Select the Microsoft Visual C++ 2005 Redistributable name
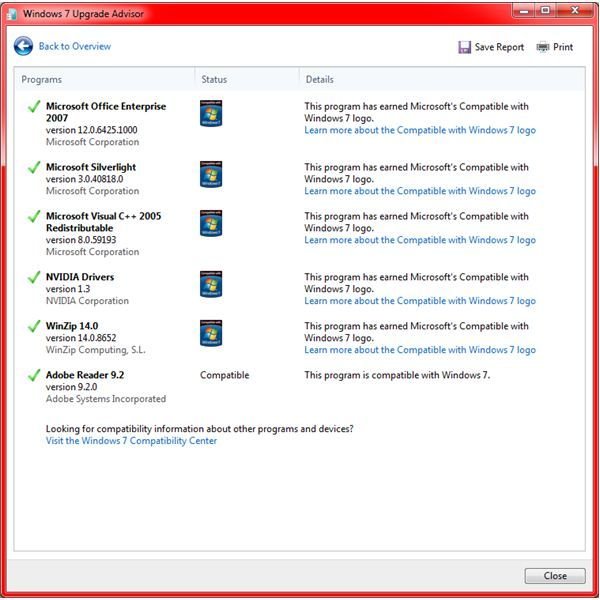Image resolution: width=600 pixels, height=600 pixels. pos(103,222)
